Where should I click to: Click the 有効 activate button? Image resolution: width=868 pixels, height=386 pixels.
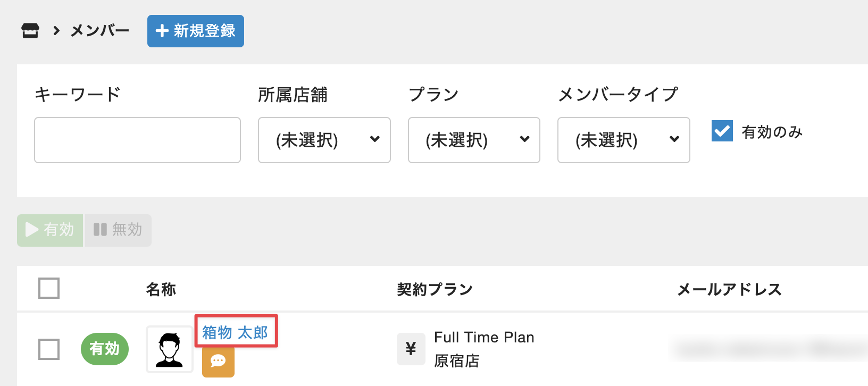[50, 230]
